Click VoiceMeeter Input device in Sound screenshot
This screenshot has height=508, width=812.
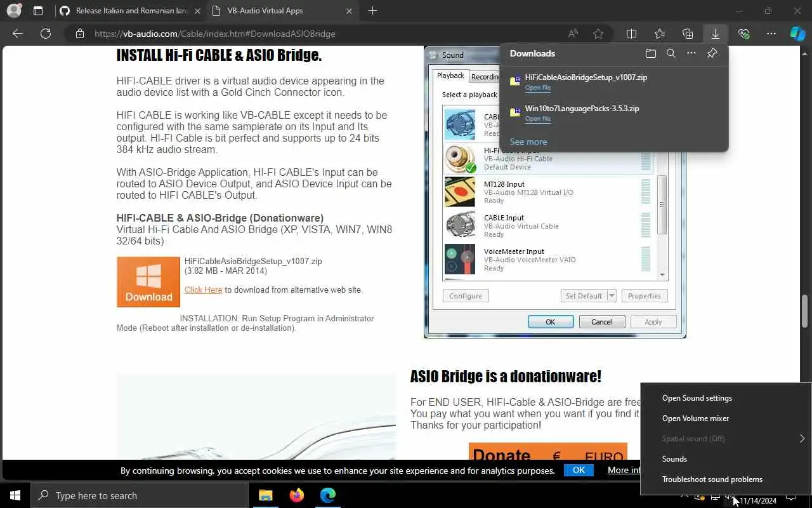click(548, 259)
